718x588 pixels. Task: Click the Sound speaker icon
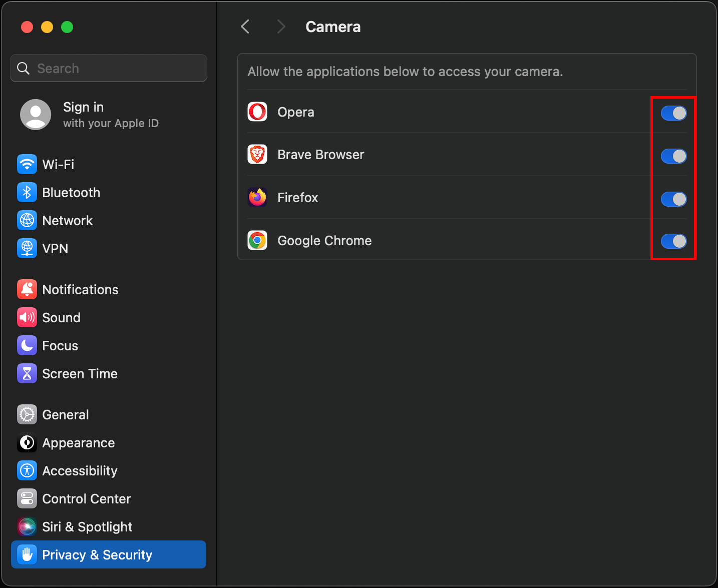(27, 317)
